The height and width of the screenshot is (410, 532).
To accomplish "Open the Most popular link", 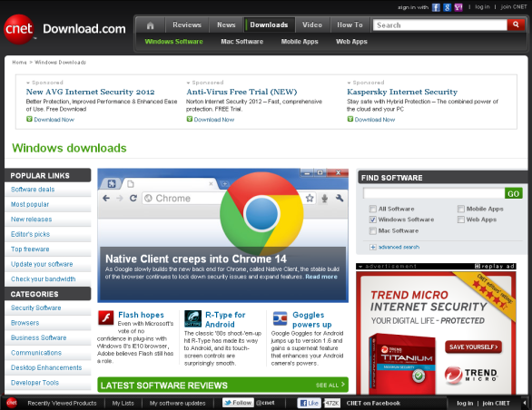I will click(30, 204).
